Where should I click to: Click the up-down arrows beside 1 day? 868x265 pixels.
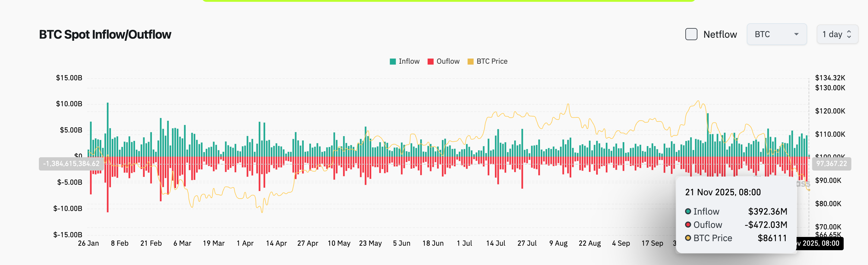point(849,34)
